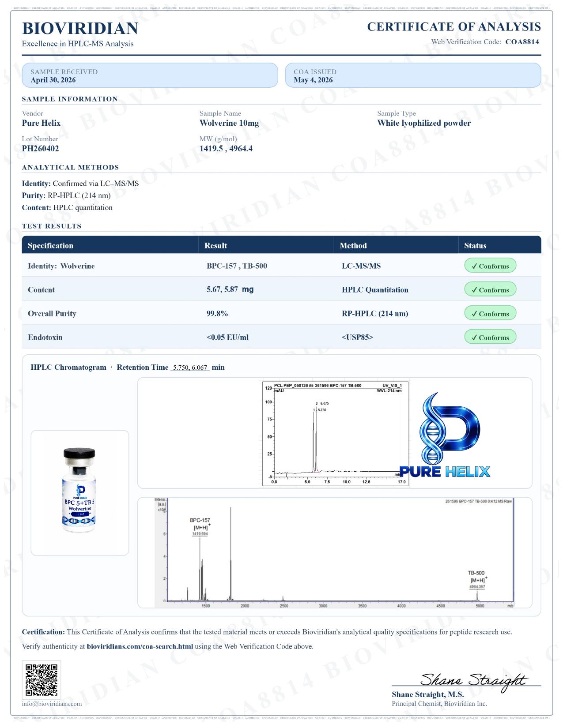Screen dimensions: 563x728
Task: Click TEST RESULTS section heading
Action: (52, 226)
